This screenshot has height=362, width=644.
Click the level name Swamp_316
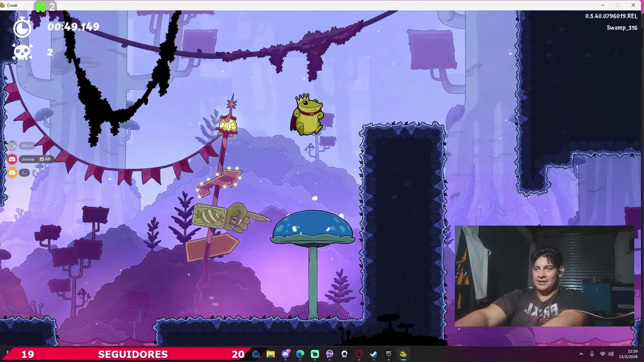(622, 28)
